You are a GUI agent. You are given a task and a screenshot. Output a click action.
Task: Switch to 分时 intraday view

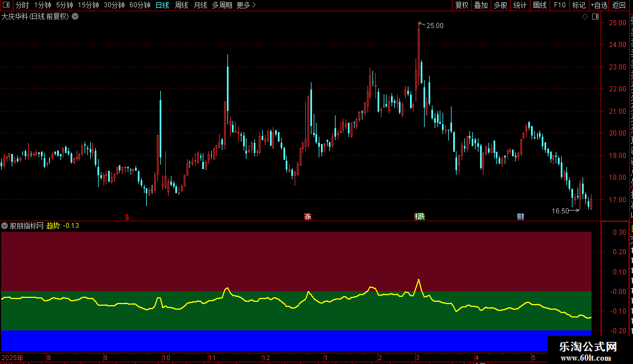22,5
